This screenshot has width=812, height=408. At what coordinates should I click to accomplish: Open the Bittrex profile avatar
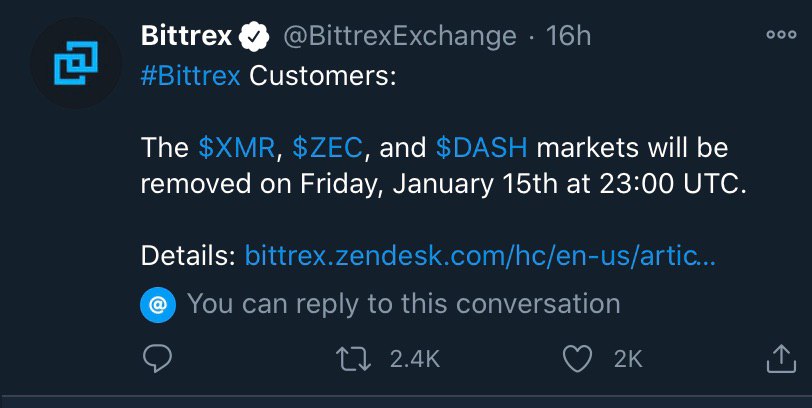71,62
